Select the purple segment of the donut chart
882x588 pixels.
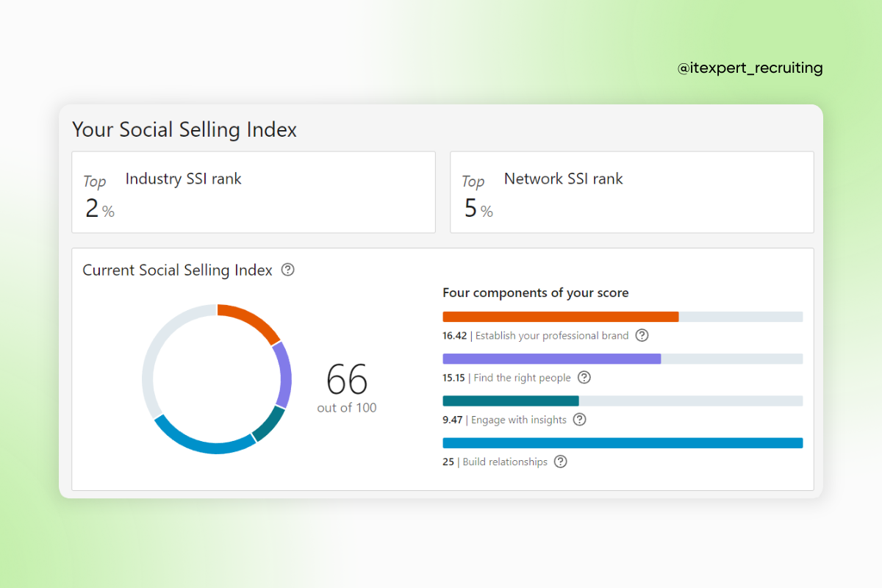[283, 375]
